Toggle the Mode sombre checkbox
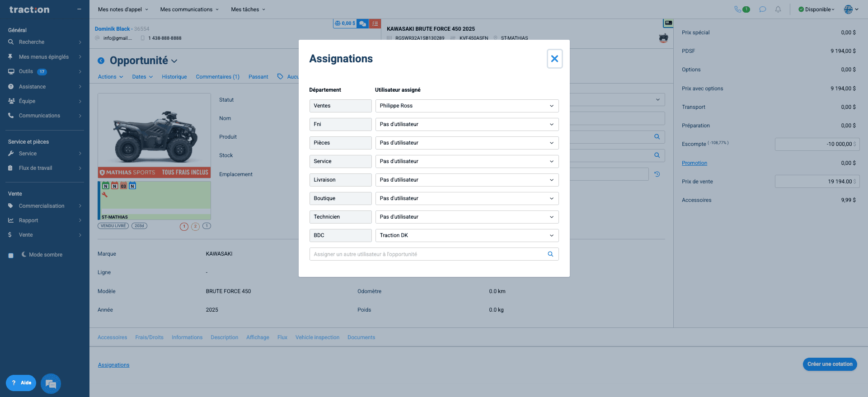Screen dimensions: 868x397 pos(11,255)
